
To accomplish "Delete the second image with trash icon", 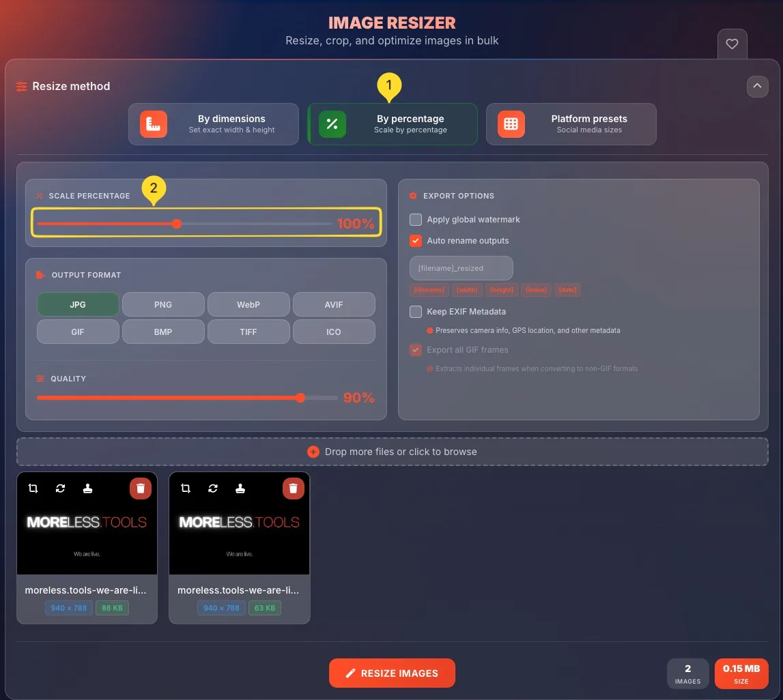I will click(293, 488).
